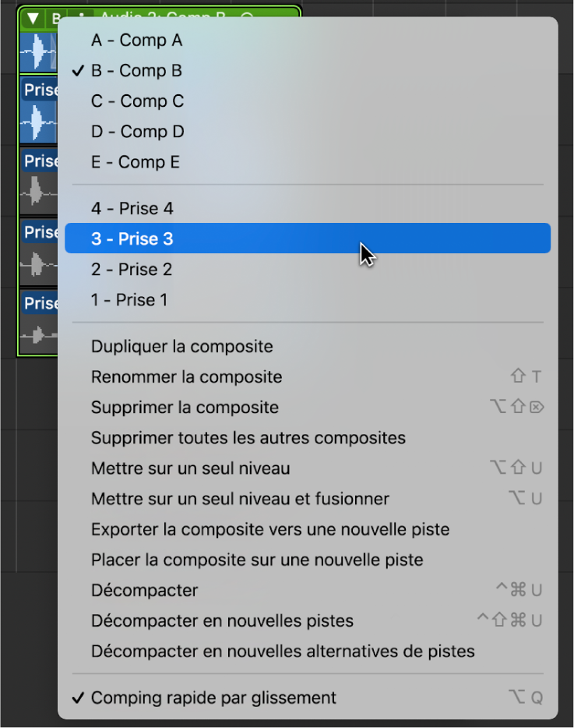Select the checked 'B - Comp B' entry
The width and height of the screenshot is (574, 728).
pyautogui.click(x=138, y=70)
